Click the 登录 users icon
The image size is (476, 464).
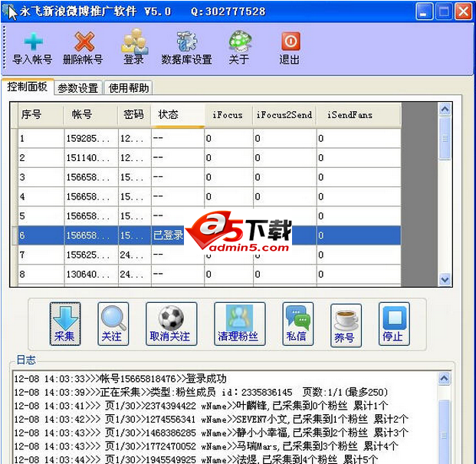[x=135, y=41]
